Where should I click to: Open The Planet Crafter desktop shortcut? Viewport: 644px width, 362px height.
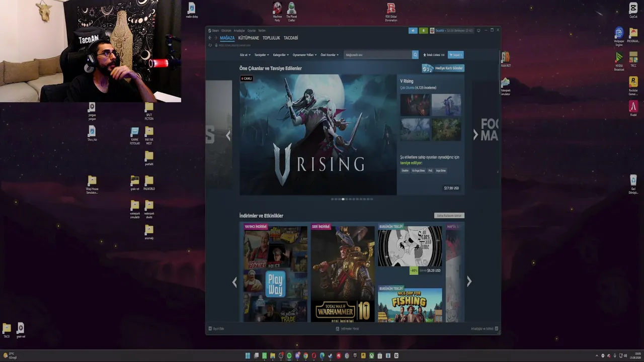[291, 12]
